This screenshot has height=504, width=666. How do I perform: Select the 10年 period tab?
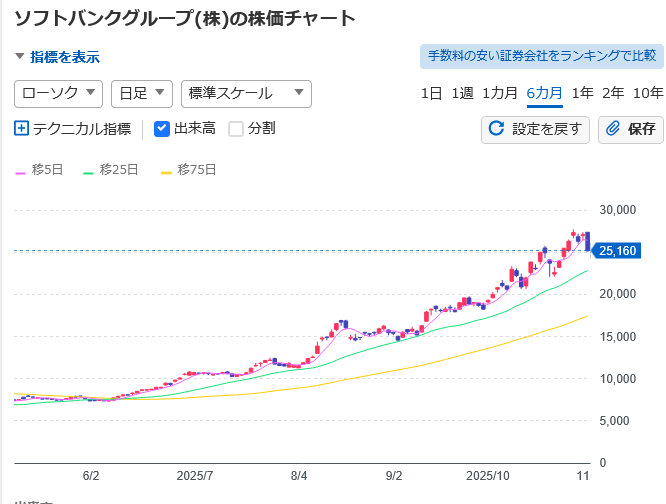point(648,93)
